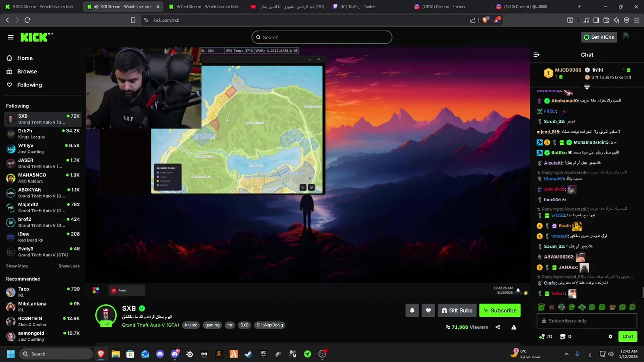This screenshot has height=362, width=644.
Task: Go to Kick logo homepage
Action: pyautogui.click(x=36, y=37)
